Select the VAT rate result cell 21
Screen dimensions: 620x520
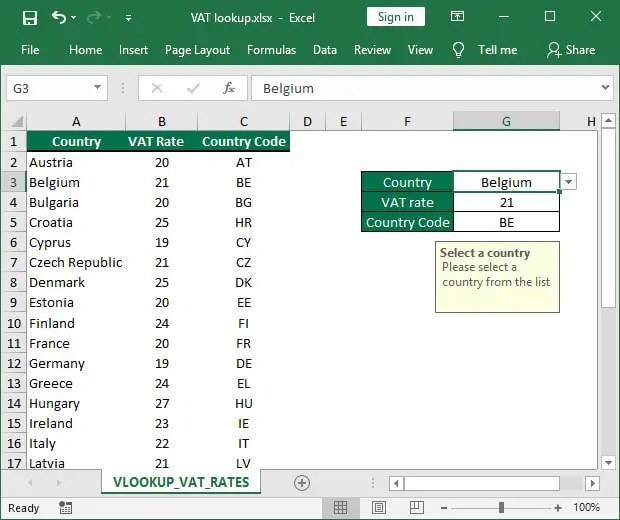pyautogui.click(x=507, y=202)
